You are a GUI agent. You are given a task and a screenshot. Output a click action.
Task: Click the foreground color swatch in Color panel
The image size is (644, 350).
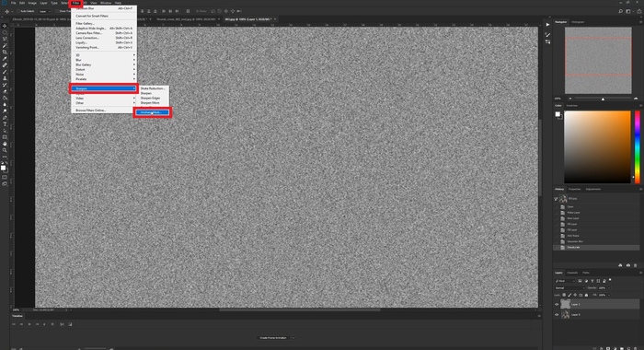coord(558,114)
